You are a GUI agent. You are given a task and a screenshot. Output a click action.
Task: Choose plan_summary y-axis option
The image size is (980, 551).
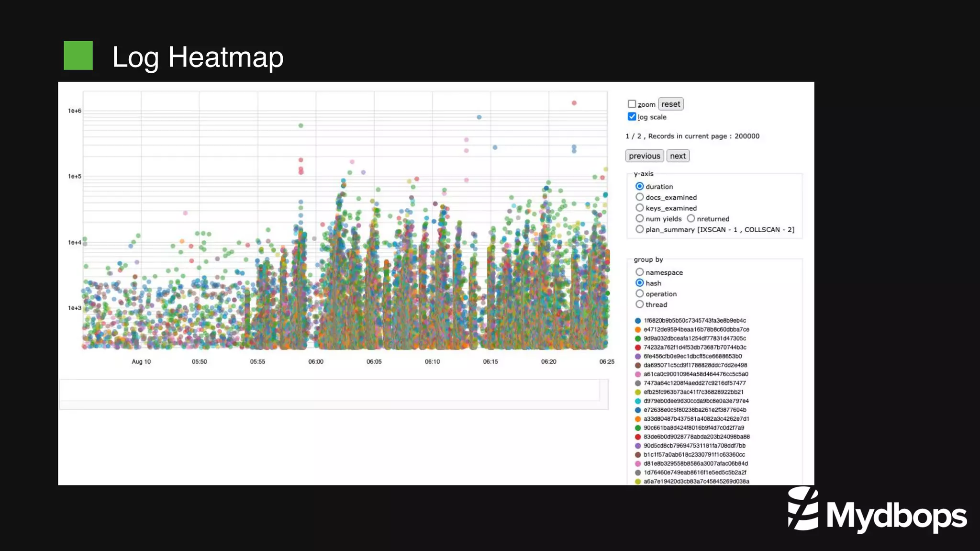point(640,229)
